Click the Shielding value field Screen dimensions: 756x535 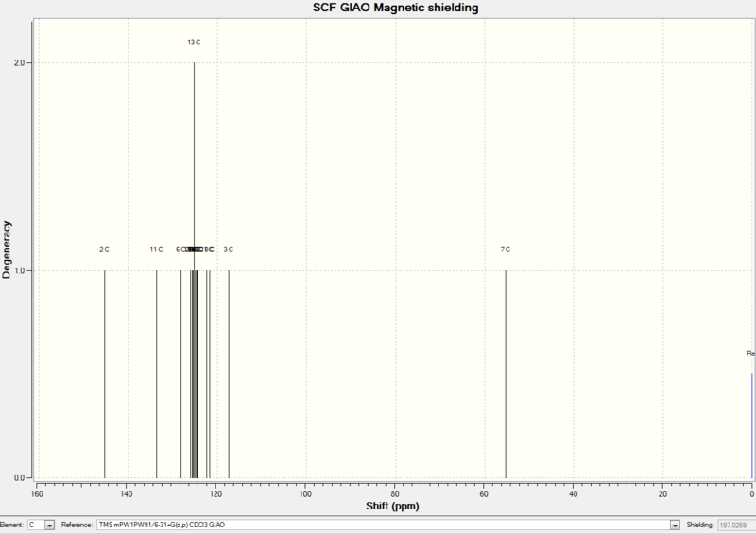tap(736, 526)
